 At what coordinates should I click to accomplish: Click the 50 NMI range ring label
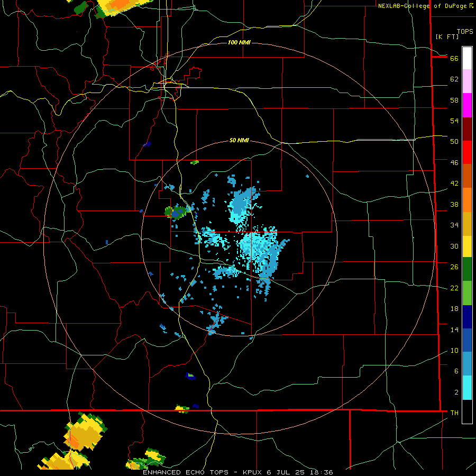[x=239, y=140]
